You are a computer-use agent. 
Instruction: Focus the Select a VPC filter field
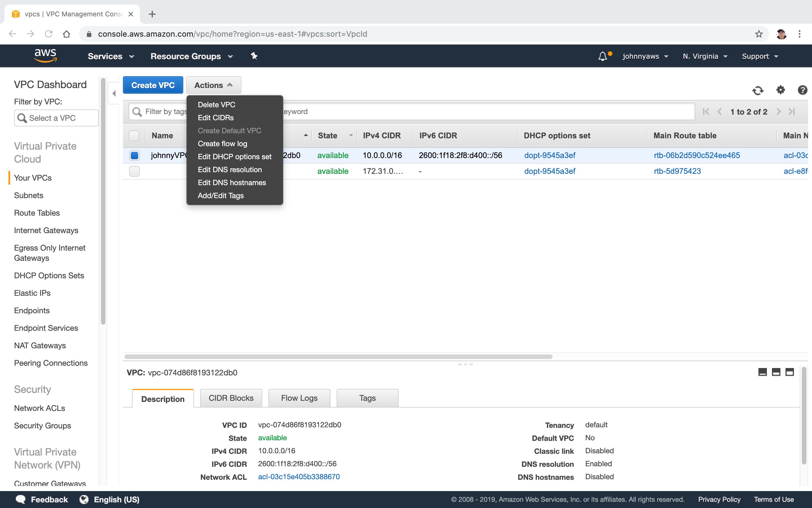pyautogui.click(x=56, y=118)
